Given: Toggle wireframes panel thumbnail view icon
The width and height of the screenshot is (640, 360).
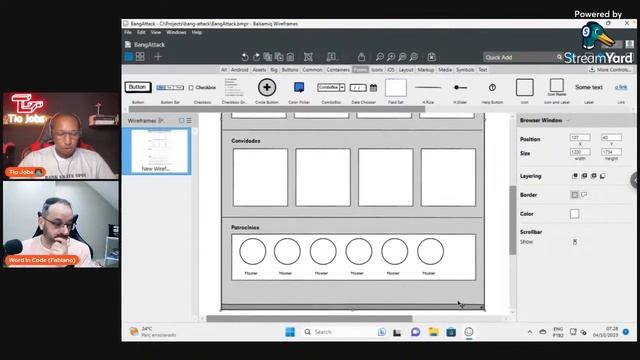Looking at the screenshot, I should click(x=182, y=120).
